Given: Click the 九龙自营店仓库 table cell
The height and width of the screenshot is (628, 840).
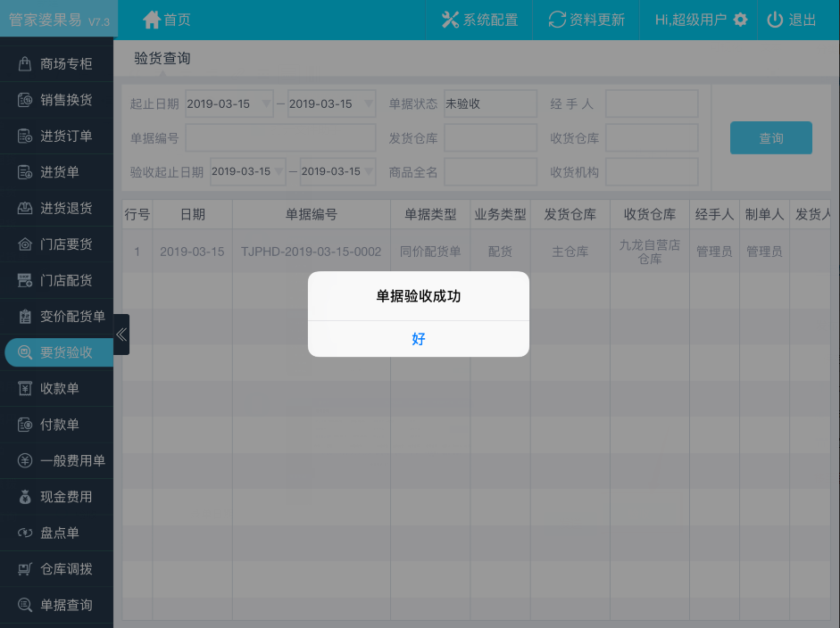Looking at the screenshot, I should (x=650, y=252).
